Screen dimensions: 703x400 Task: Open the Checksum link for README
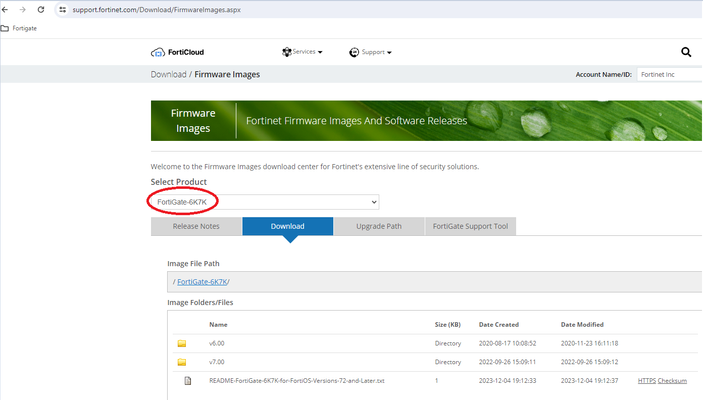672,381
